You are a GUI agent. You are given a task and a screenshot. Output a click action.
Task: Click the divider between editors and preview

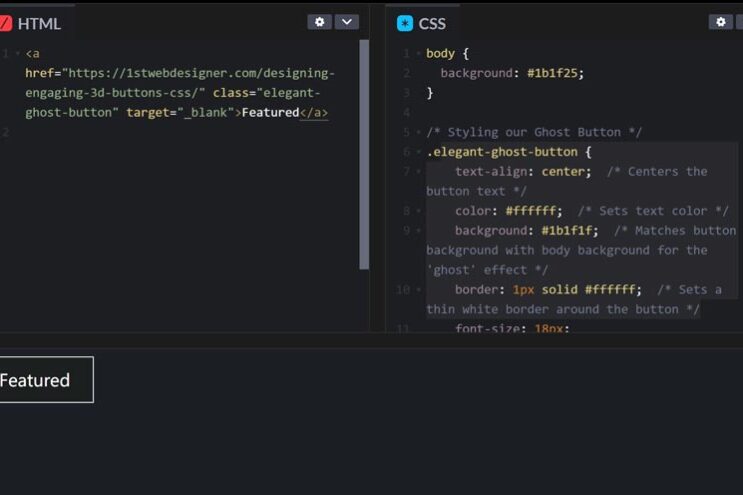point(371,340)
